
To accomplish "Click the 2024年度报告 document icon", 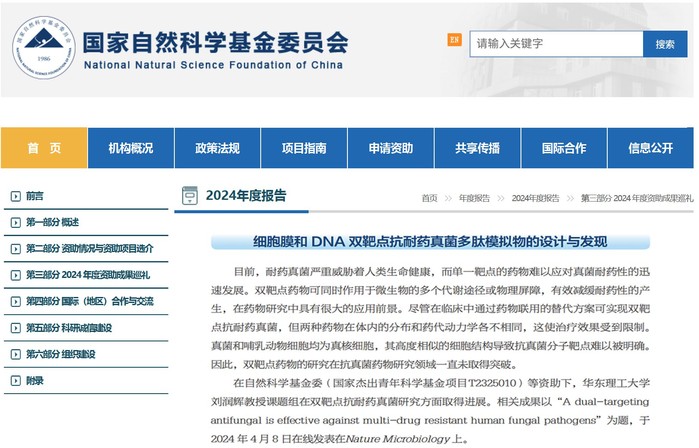I will click(x=189, y=195).
